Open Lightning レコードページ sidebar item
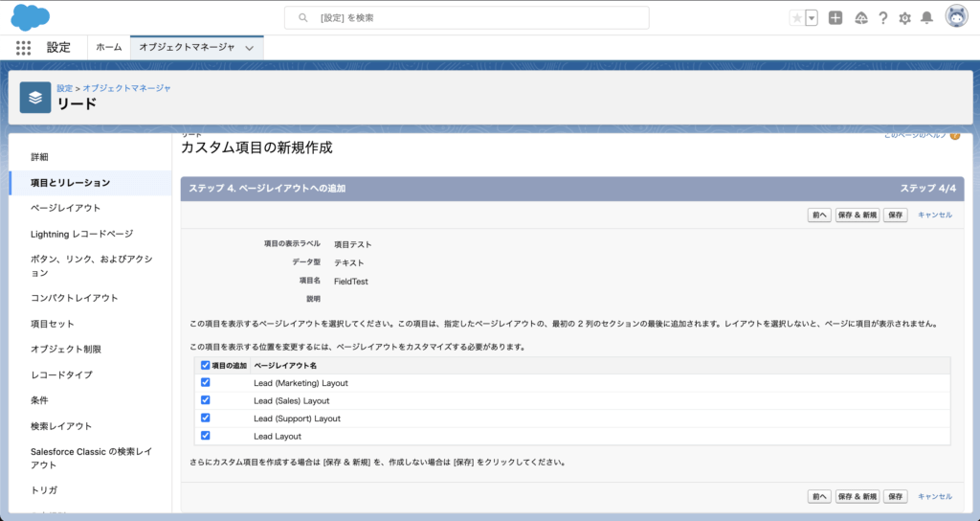 (82, 234)
